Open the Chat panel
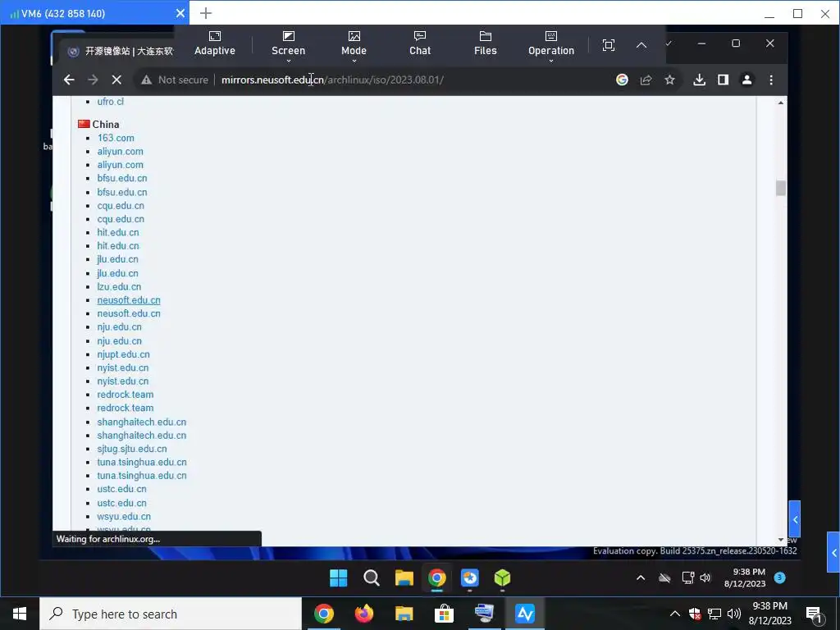The height and width of the screenshot is (630, 840). pos(419,43)
